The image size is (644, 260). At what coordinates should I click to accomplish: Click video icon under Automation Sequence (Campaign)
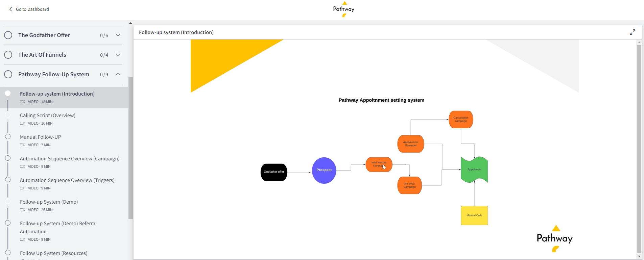point(23,166)
